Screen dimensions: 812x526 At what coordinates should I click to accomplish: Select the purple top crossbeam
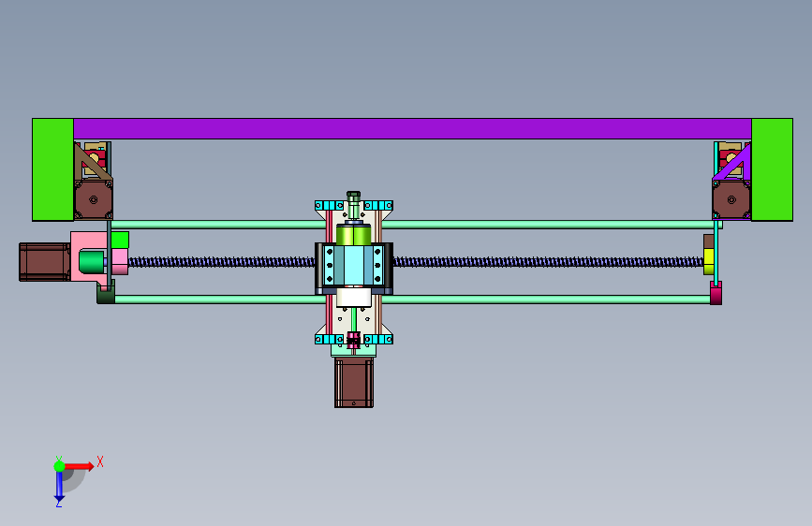click(412, 128)
